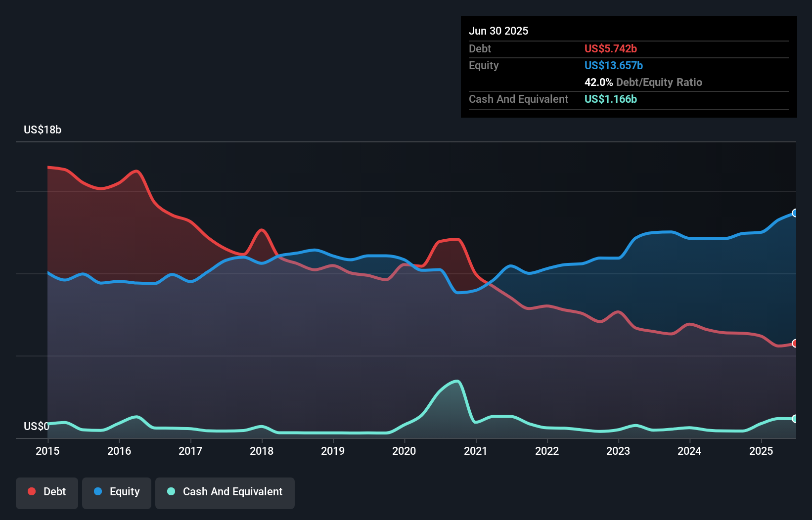Click the US$18b gridline marker
Image resolution: width=812 pixels, height=520 pixels.
click(43, 130)
